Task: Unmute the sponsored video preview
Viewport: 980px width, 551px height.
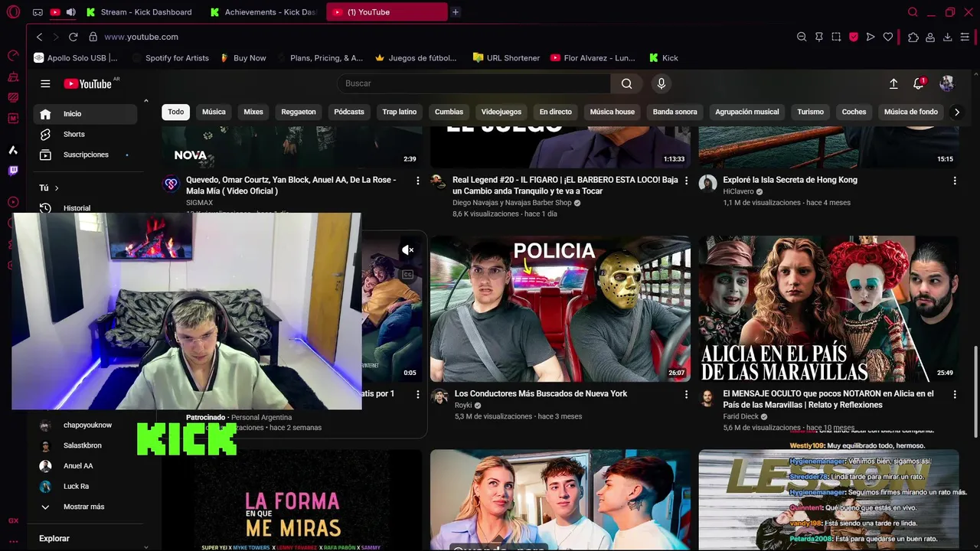Action: point(408,249)
